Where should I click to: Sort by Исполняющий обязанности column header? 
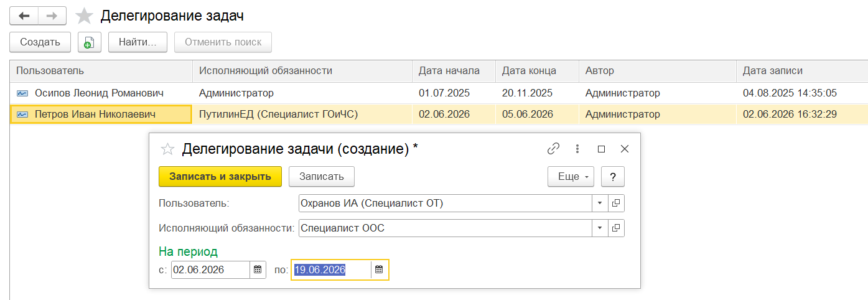tap(302, 71)
